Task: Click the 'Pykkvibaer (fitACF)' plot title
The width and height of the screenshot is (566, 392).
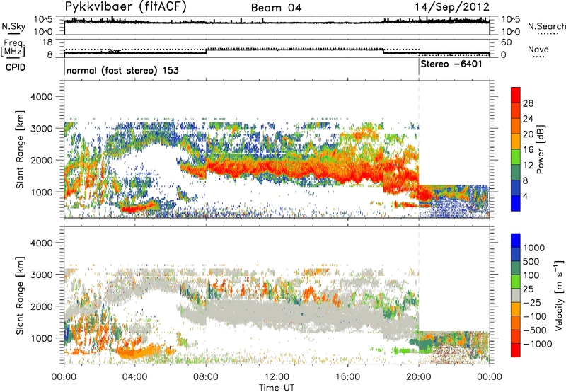Action: (126, 7)
